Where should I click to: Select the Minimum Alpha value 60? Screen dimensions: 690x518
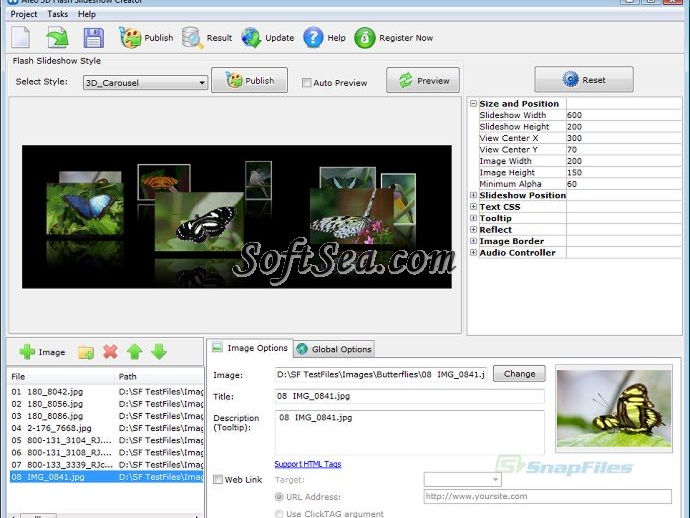point(624,184)
